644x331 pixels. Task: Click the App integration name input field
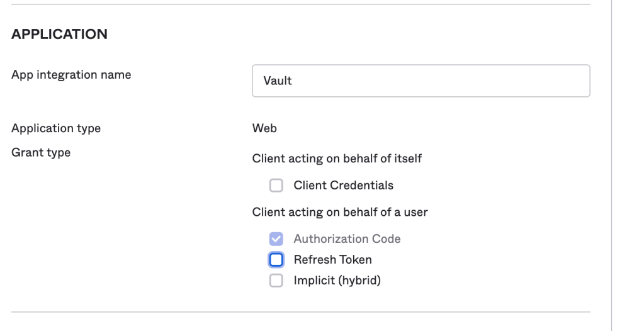point(421,81)
